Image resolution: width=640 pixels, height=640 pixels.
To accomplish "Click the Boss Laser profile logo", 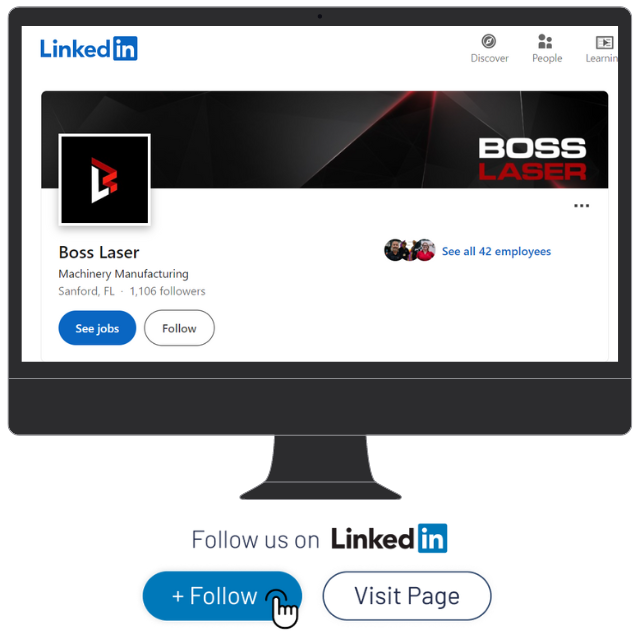I will 104,180.
